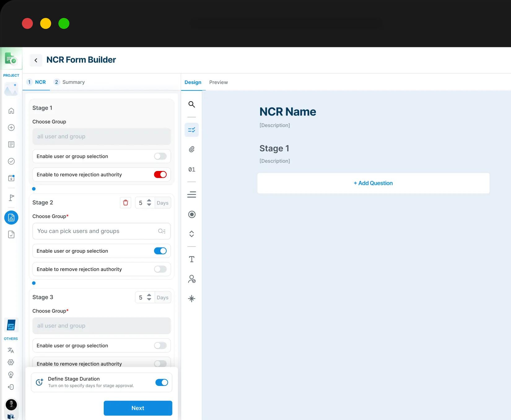Click the Next button
This screenshot has height=420, width=511.
(x=138, y=408)
